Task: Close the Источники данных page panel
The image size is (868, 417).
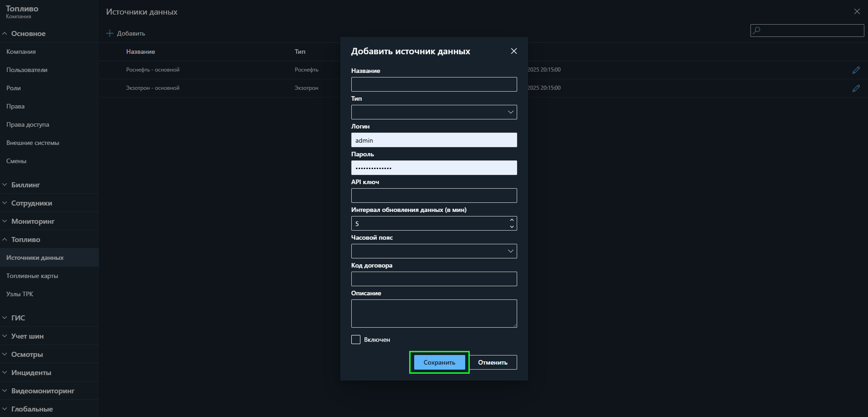Action: 857,11
